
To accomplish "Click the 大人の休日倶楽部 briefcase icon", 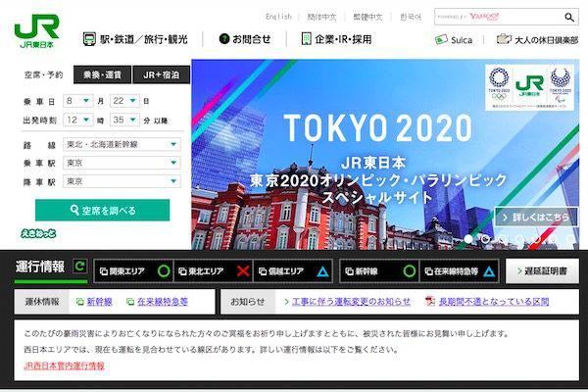I will [504, 39].
